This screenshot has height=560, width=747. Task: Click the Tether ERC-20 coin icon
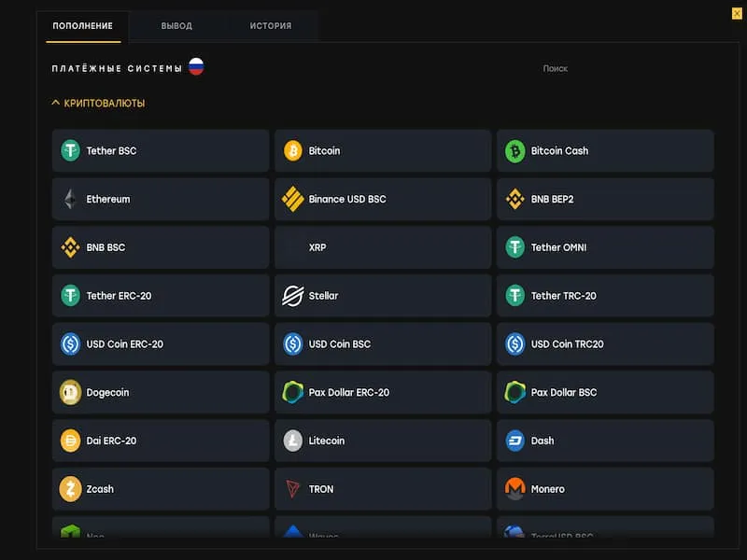(71, 296)
